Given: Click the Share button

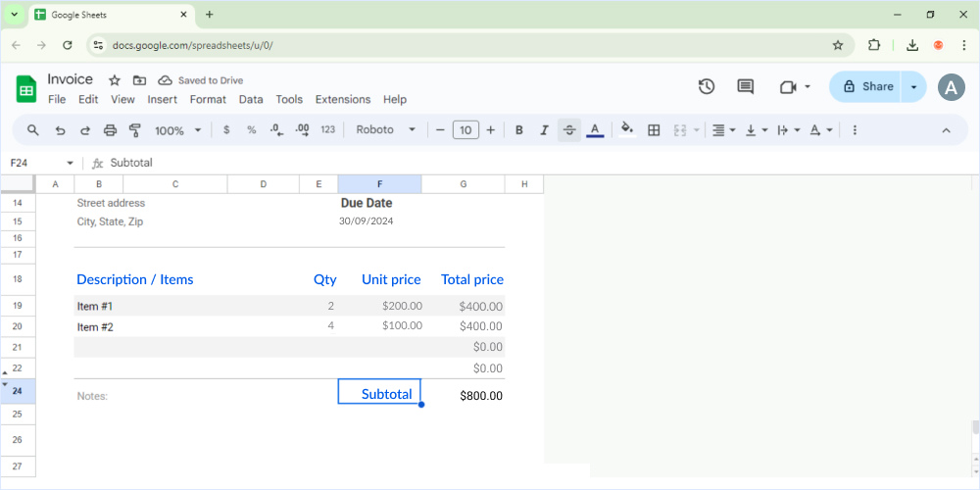Looking at the screenshot, I should [x=866, y=87].
